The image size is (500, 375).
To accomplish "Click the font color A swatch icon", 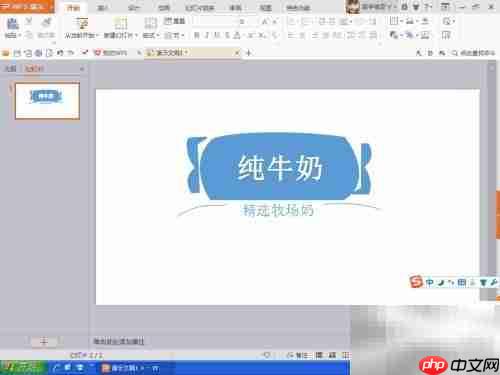I will point(237,35).
